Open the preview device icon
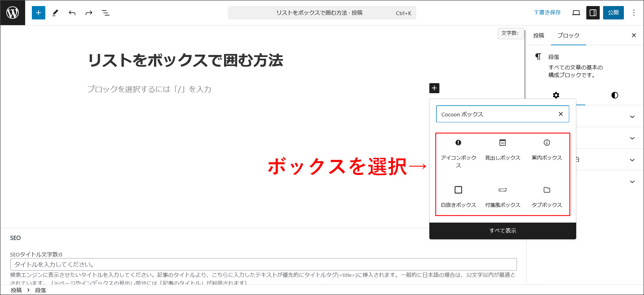 pyautogui.click(x=576, y=13)
